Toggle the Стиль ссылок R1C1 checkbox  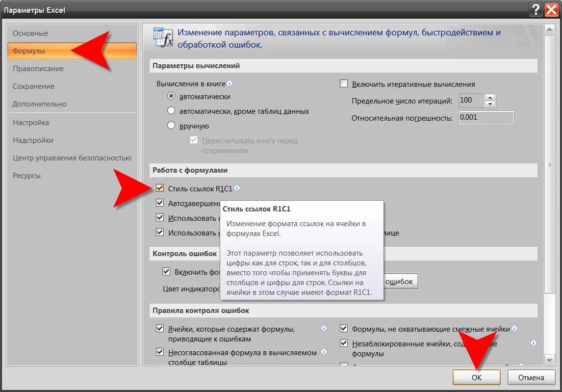coord(160,188)
